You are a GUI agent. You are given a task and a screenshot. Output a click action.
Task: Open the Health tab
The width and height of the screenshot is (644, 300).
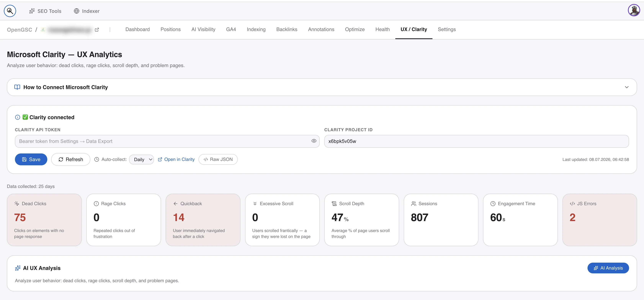pos(382,29)
